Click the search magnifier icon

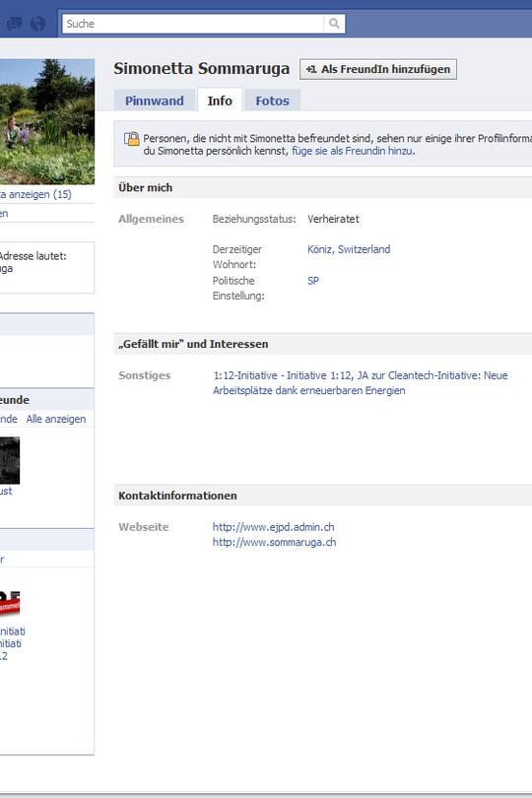pyautogui.click(x=334, y=24)
